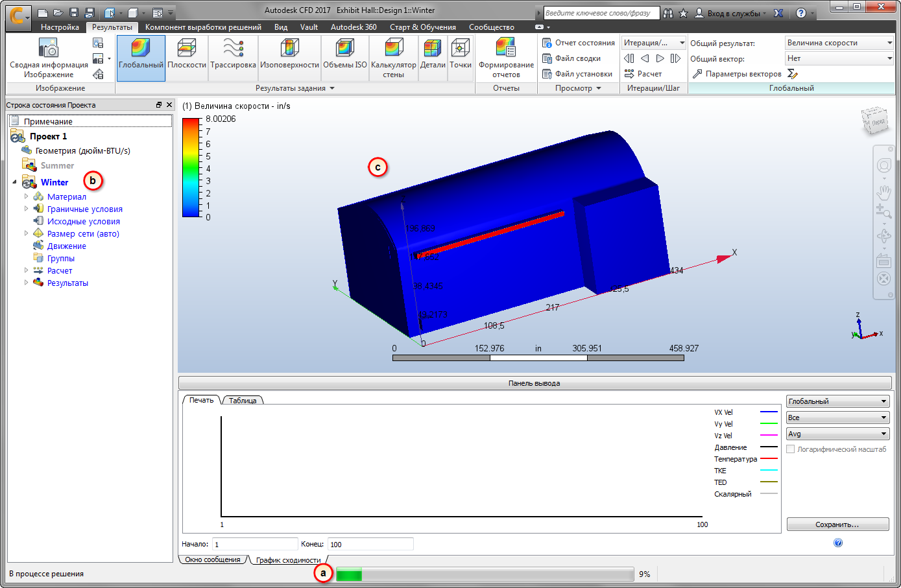Screen dimensions: 901x588
Task: Switch to the Окно сообщения tab
Action: point(213,559)
